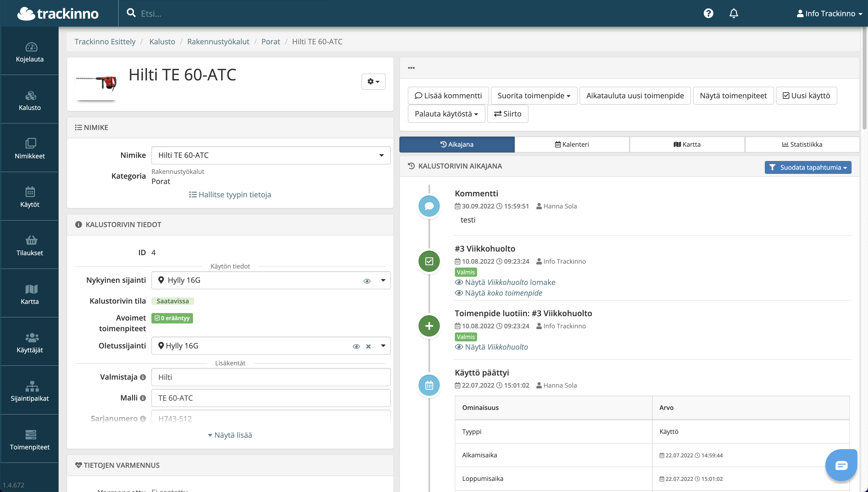Expand Suorita toimenpide dropdown
Image resolution: width=868 pixels, height=492 pixels.
click(x=534, y=96)
